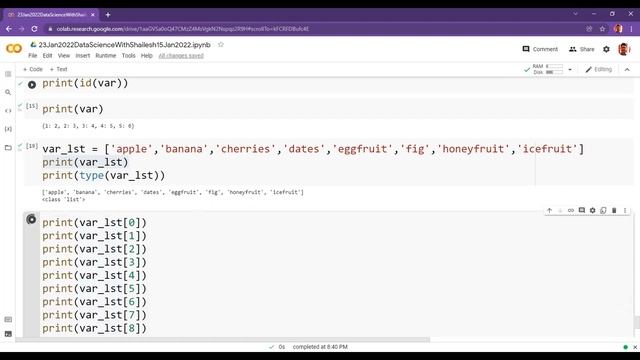
Task: Stop or run the var_lst index cell
Action: click(31, 219)
